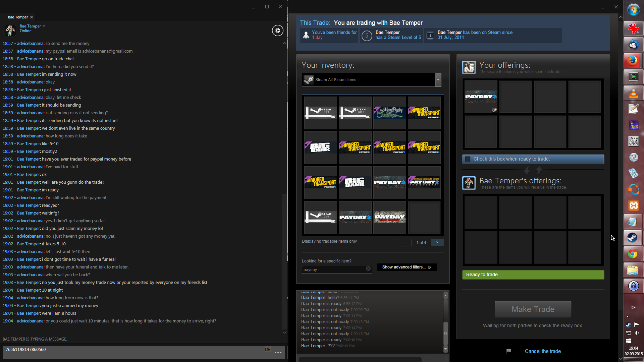This screenshot has width=644, height=362.
Task: Close the Bae Temper chat tab
Action: click(32, 17)
